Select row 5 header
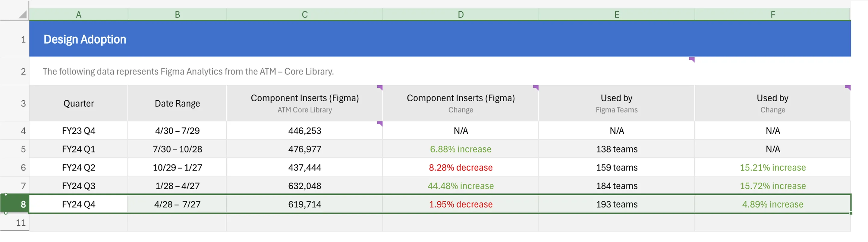The width and height of the screenshot is (868, 242). pyautogui.click(x=15, y=149)
